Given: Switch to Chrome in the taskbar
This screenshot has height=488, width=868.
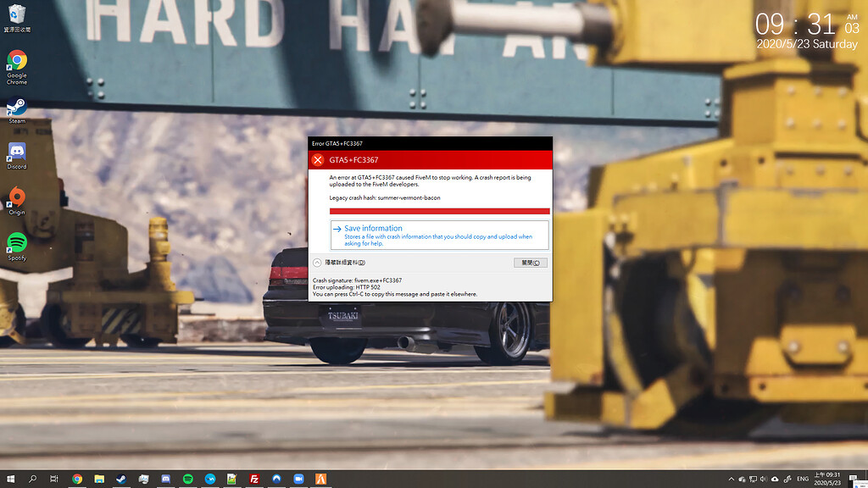Looking at the screenshot, I should click(77, 480).
